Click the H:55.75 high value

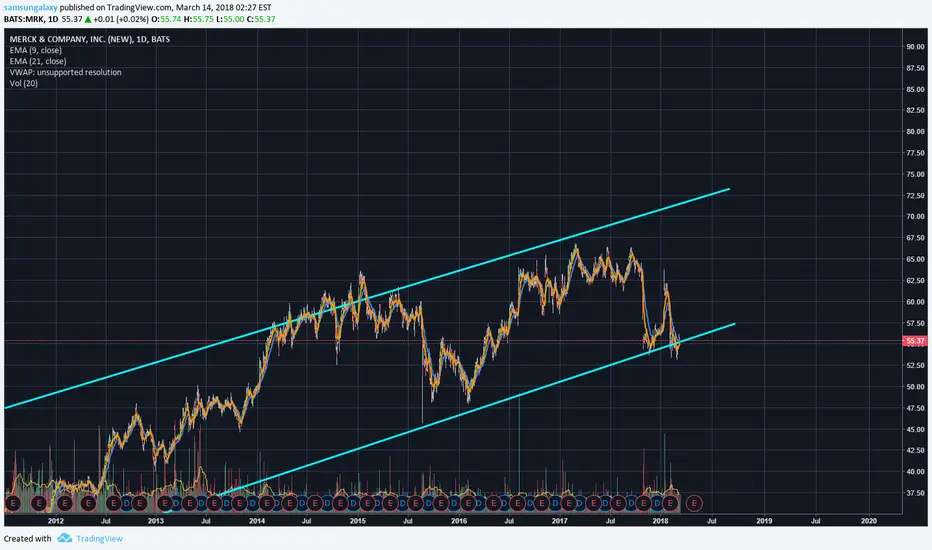coord(198,19)
